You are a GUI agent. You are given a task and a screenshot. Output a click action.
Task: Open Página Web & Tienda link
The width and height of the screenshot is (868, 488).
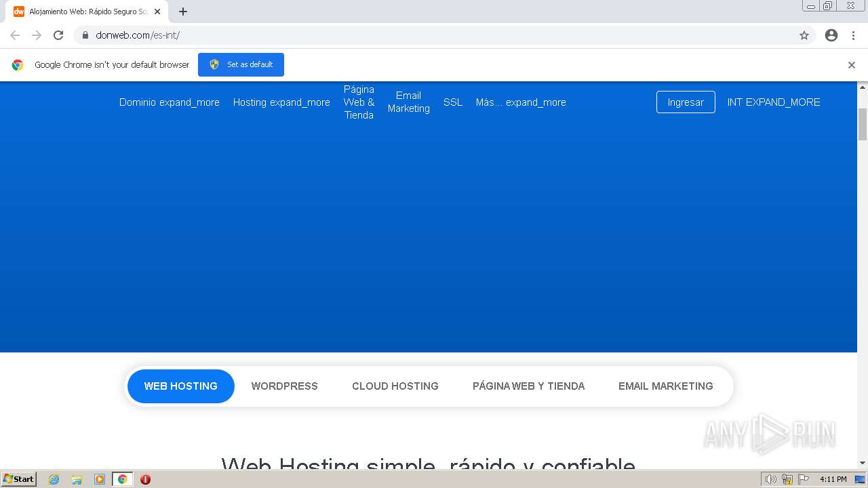click(359, 102)
